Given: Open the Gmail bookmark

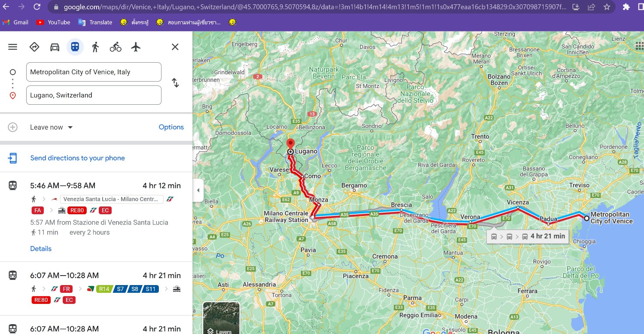Looking at the screenshot, I should click(x=15, y=22).
